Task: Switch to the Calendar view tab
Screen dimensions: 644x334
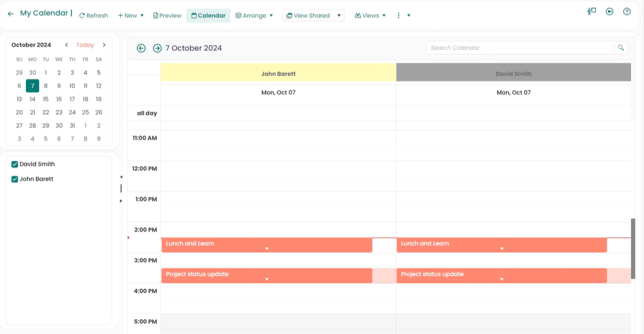Action: point(208,16)
